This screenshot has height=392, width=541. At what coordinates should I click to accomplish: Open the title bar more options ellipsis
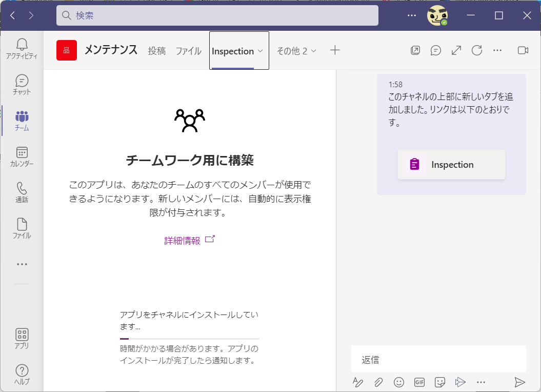tap(412, 15)
